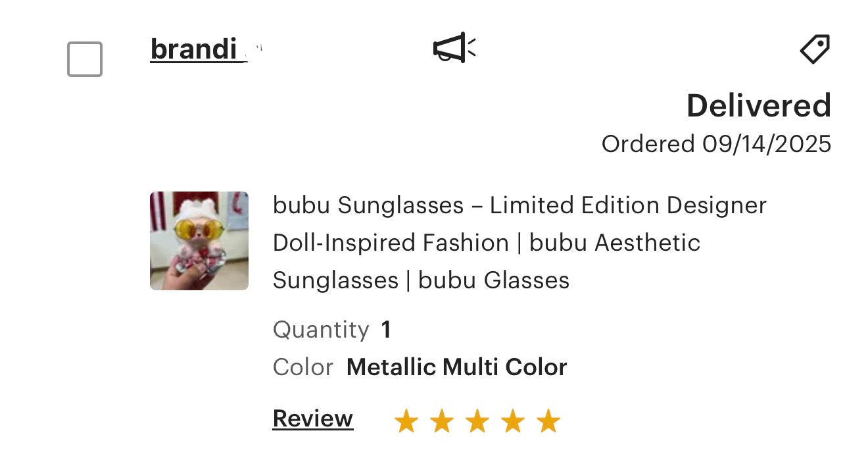Click the Delivered status label

click(758, 105)
